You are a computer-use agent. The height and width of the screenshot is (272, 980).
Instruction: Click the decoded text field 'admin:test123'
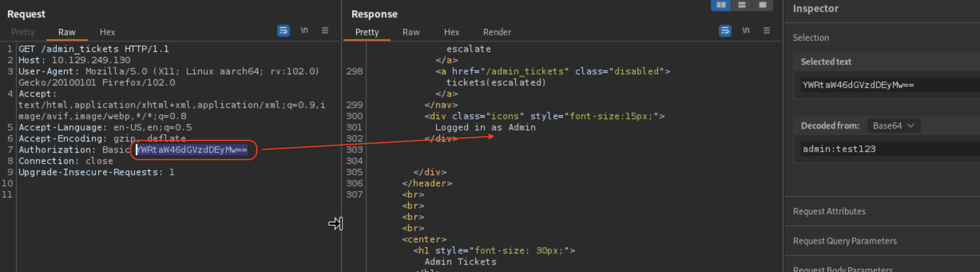(879, 149)
